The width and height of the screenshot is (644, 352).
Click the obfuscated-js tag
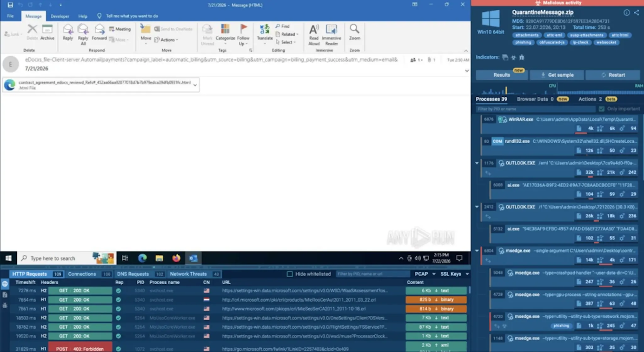pos(552,42)
